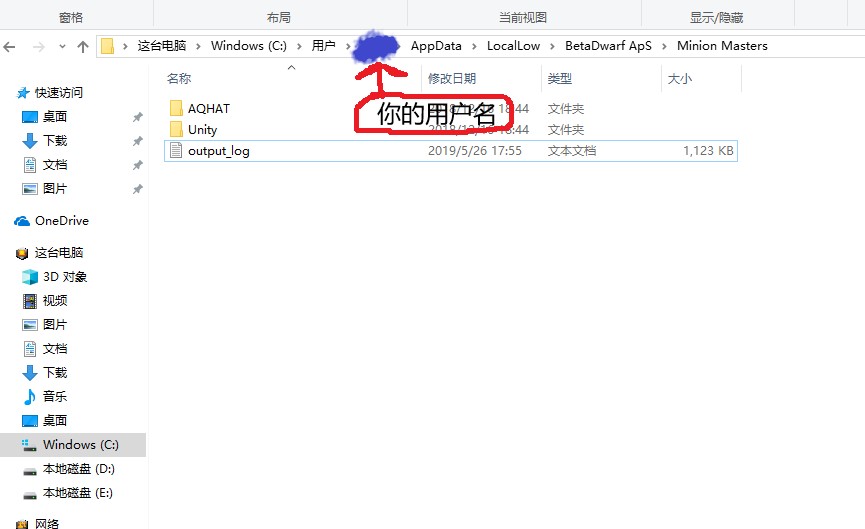
Task: Sort by 修改日期 column header
Action: [452, 78]
